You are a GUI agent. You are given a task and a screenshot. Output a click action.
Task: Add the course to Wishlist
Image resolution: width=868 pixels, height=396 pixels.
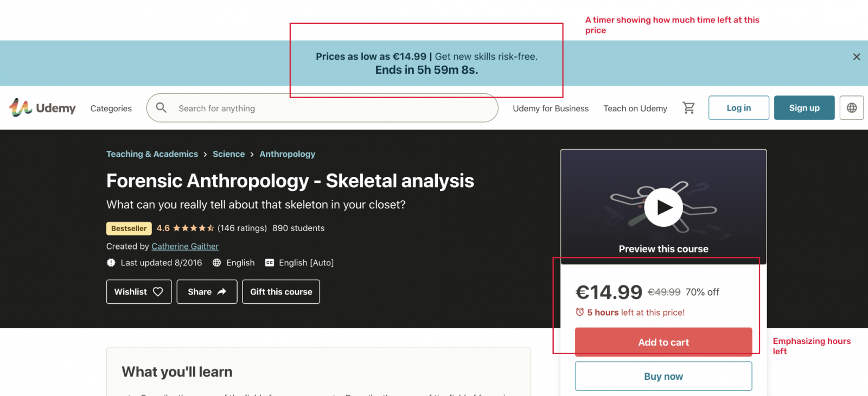138,291
